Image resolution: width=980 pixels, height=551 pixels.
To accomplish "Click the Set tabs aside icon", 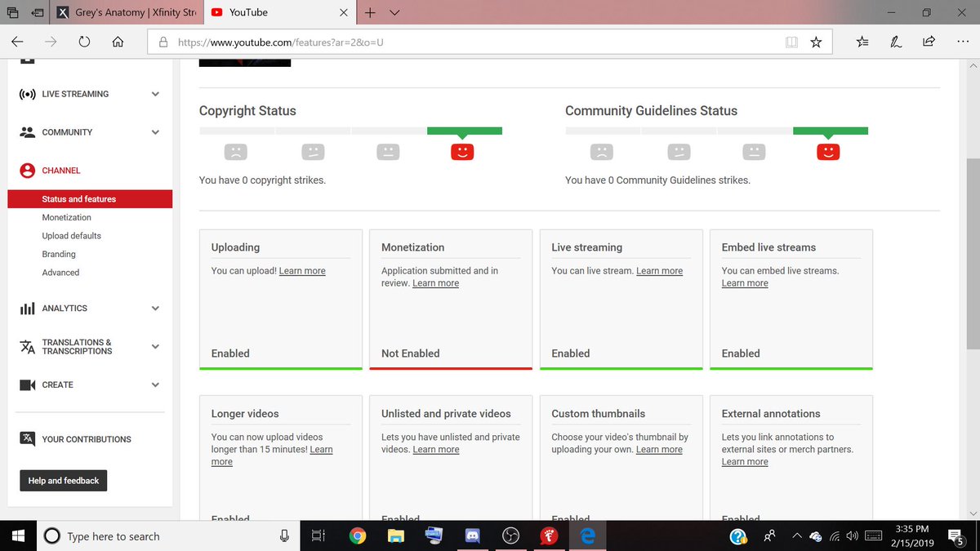I will tap(38, 13).
